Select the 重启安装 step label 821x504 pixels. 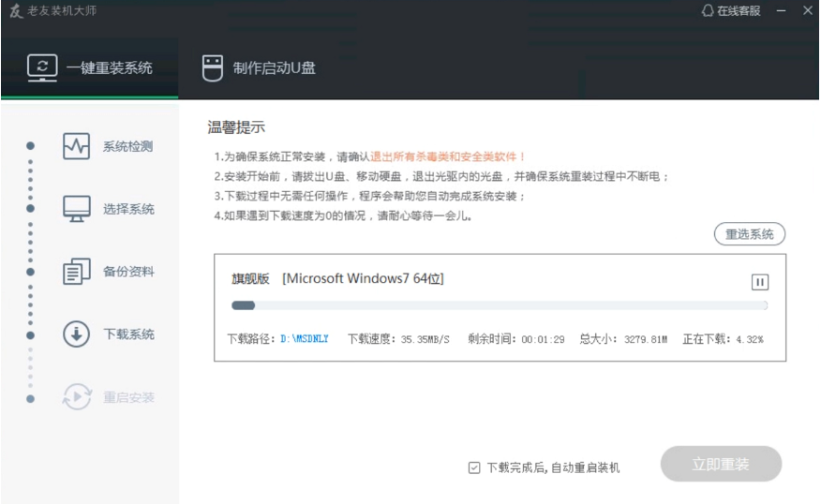coord(128,398)
